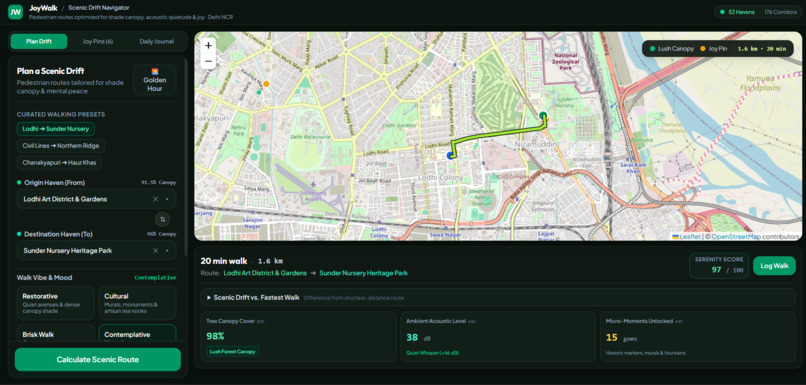Clear the Lodhi Art District origin field
This screenshot has width=806, height=385.
pyautogui.click(x=155, y=199)
